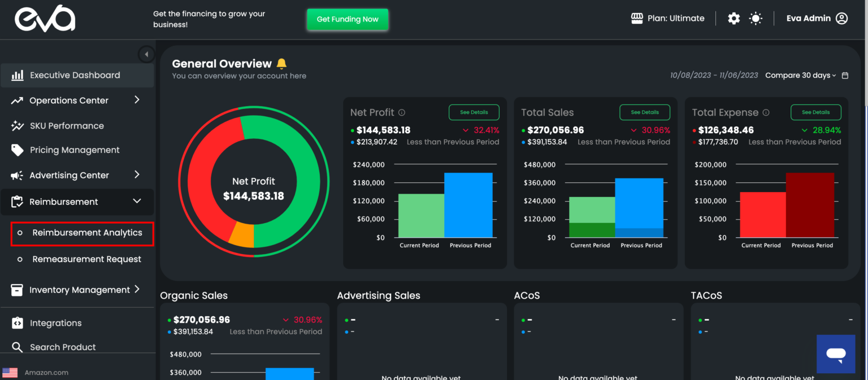The width and height of the screenshot is (868, 380).
Task: Collapse the left sidebar with the arrow toggle
Action: [x=146, y=54]
